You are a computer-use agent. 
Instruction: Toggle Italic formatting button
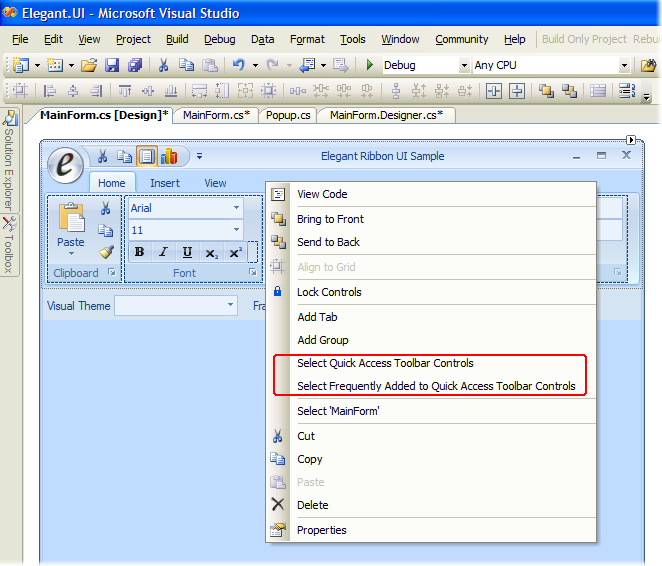[163, 252]
